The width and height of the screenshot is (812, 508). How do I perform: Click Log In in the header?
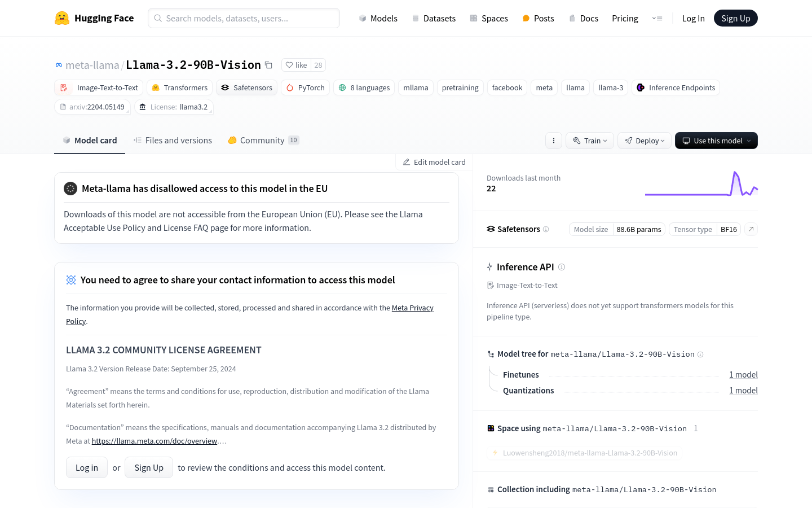693,18
